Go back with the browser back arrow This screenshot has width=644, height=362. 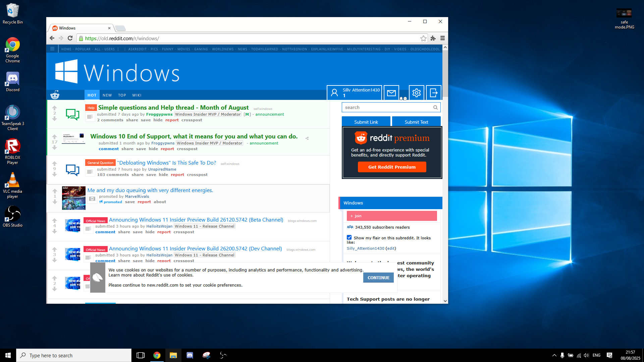click(52, 38)
